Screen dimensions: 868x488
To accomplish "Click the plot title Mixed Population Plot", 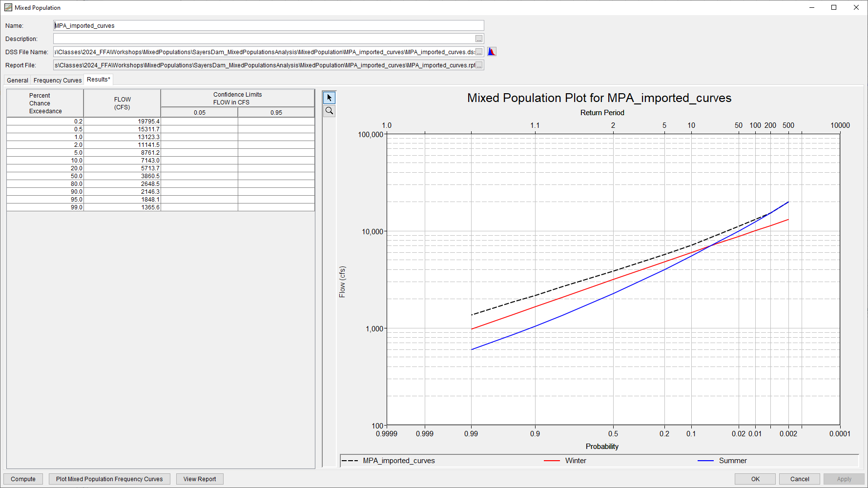I will pyautogui.click(x=599, y=98).
